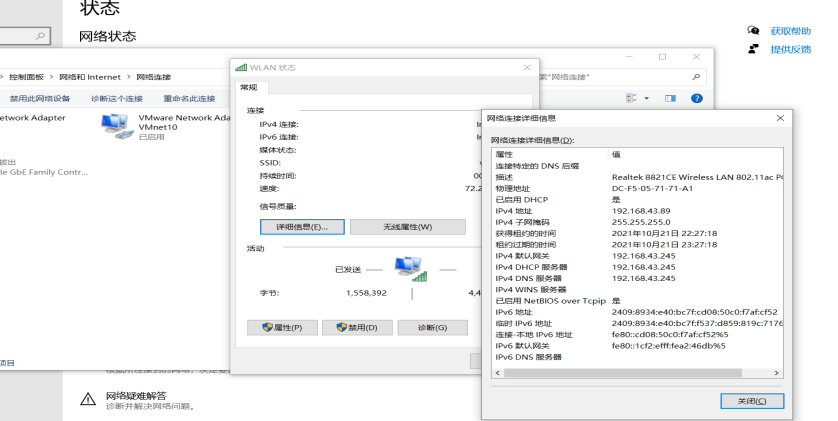This screenshot has width=838, height=421.
Task: Select the 租约过期的时间 row
Action: [x=638, y=244]
